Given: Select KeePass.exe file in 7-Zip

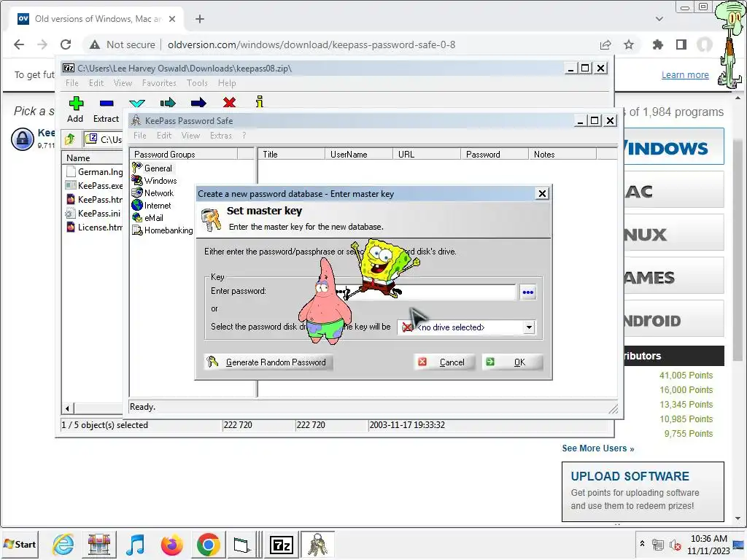Looking at the screenshot, I should click(x=94, y=186).
